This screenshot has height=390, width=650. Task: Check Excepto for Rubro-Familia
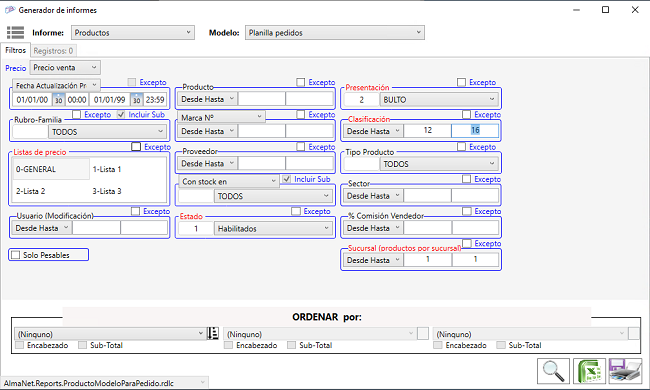(77, 114)
